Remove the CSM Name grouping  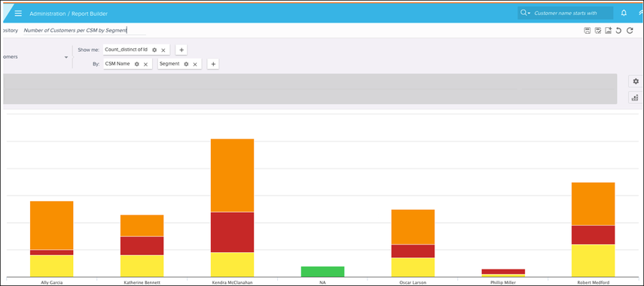(x=145, y=65)
